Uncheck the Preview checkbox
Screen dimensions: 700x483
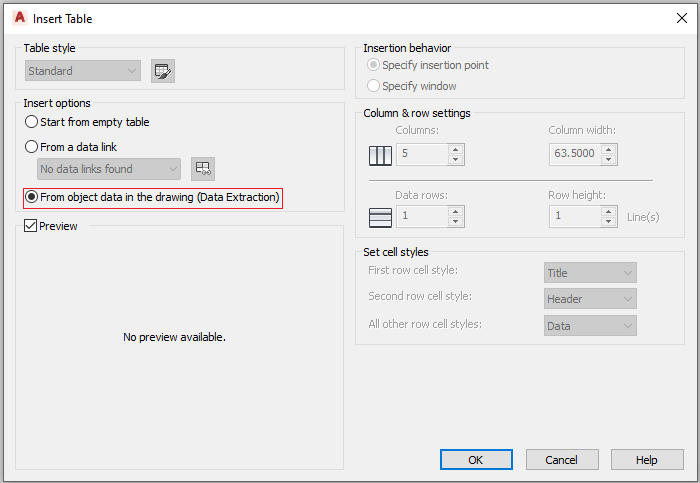point(30,226)
